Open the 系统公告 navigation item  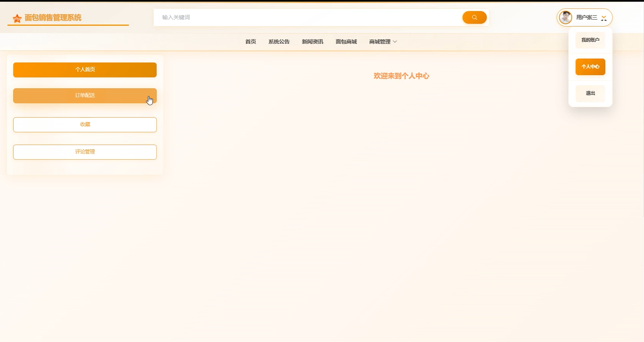tap(279, 42)
